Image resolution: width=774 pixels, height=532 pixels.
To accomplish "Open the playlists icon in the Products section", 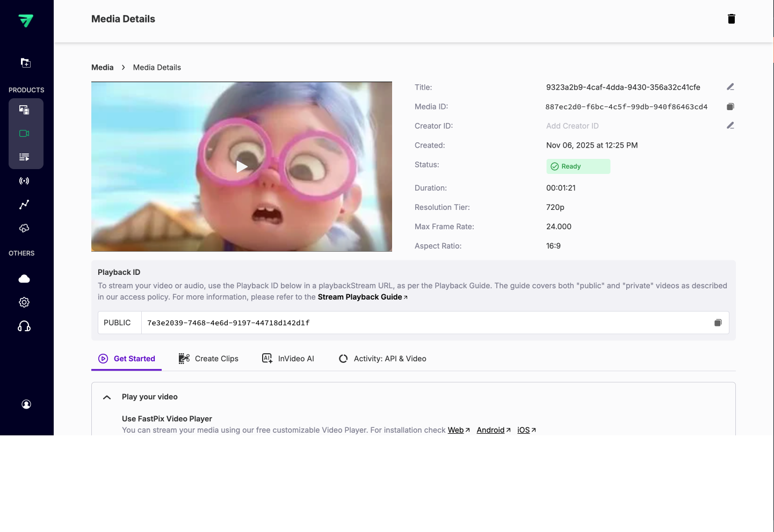I will pyautogui.click(x=24, y=157).
